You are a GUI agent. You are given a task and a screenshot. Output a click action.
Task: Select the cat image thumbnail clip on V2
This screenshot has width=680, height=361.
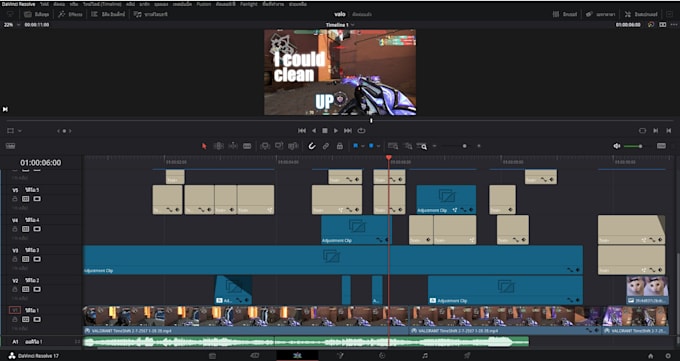coord(647,290)
